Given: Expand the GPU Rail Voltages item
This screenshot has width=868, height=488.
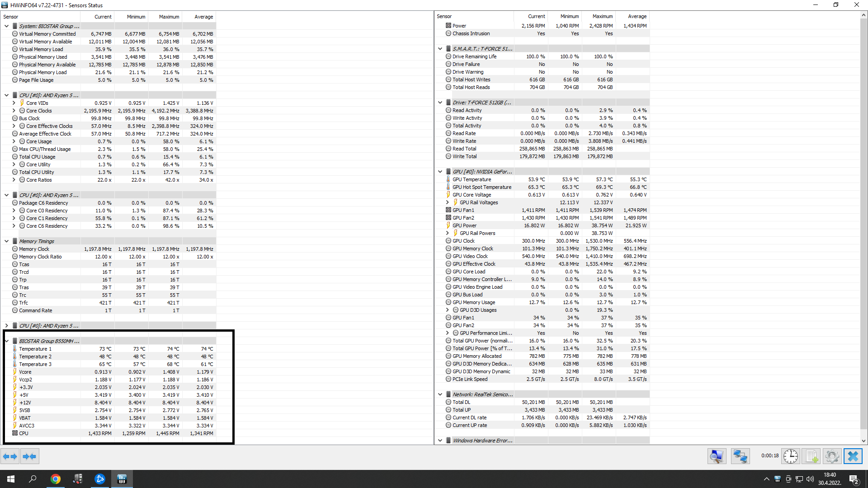Looking at the screenshot, I should point(448,202).
